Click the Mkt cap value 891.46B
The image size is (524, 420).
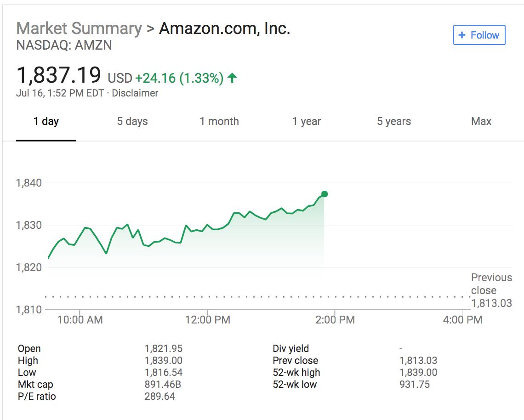coord(163,384)
